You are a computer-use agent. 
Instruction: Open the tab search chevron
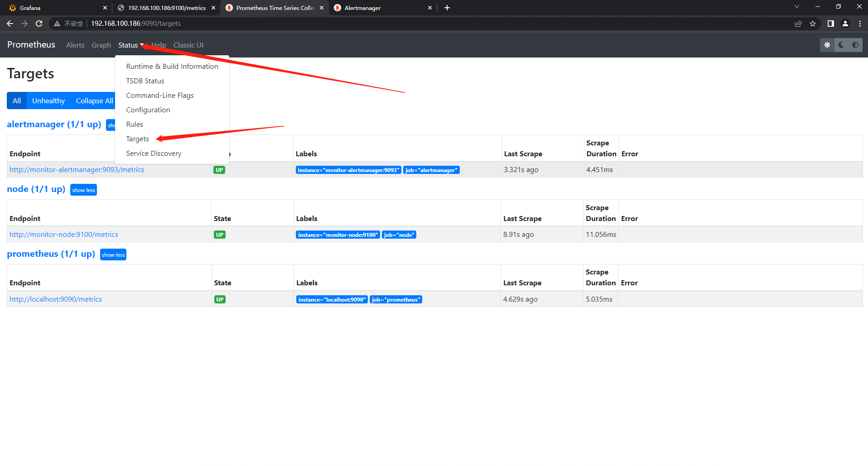coord(797,7)
